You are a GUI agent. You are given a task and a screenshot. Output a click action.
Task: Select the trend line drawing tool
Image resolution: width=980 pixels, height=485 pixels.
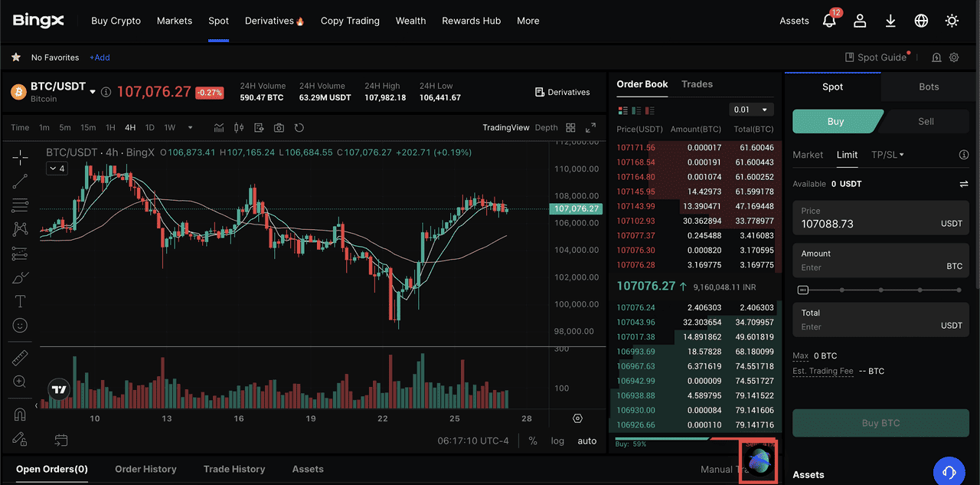click(x=20, y=182)
